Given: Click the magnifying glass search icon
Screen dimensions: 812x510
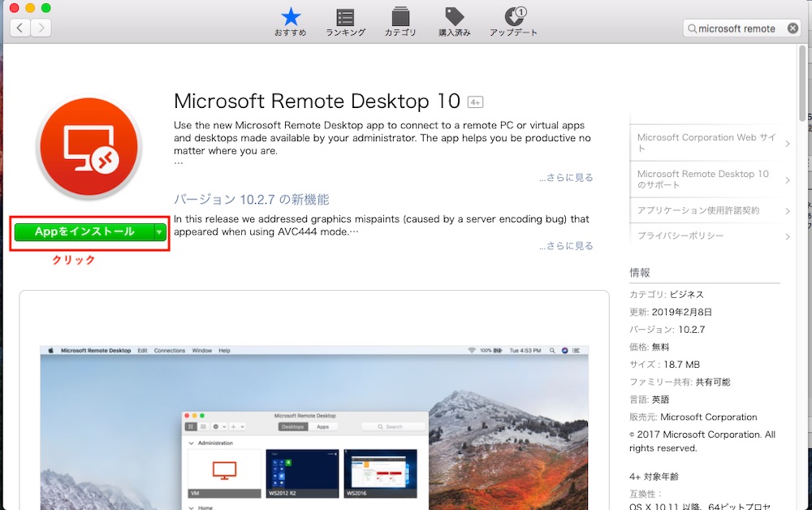Looking at the screenshot, I should [x=693, y=28].
